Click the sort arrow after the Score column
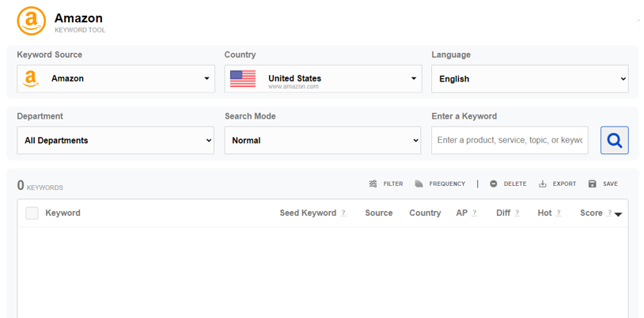This screenshot has width=644, height=318. 618,214
